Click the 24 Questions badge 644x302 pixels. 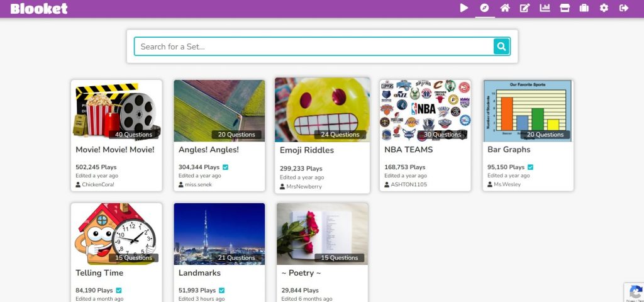tap(339, 135)
